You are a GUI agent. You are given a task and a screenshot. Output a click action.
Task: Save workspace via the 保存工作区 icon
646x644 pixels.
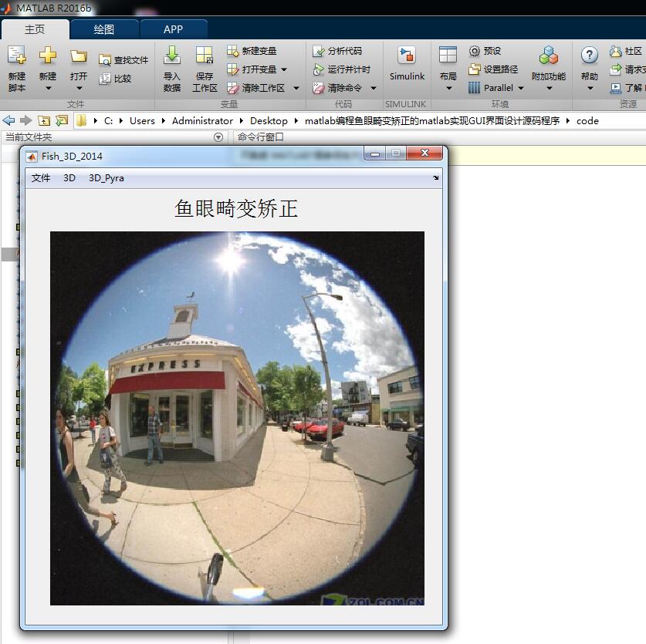pyautogui.click(x=205, y=56)
